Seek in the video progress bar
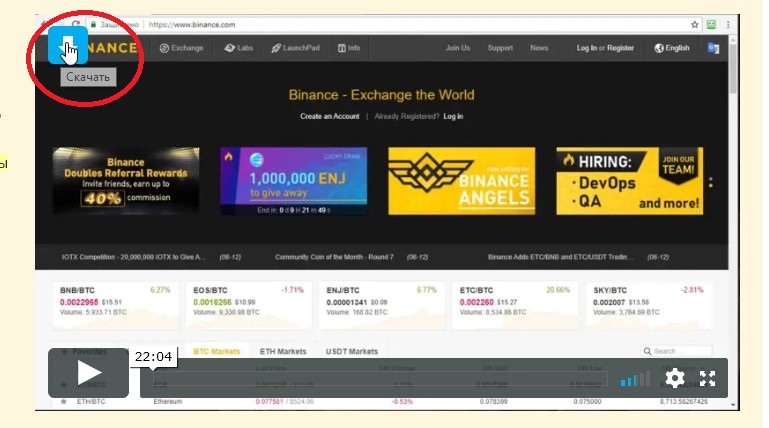The height and width of the screenshot is (428, 769). pos(380,378)
